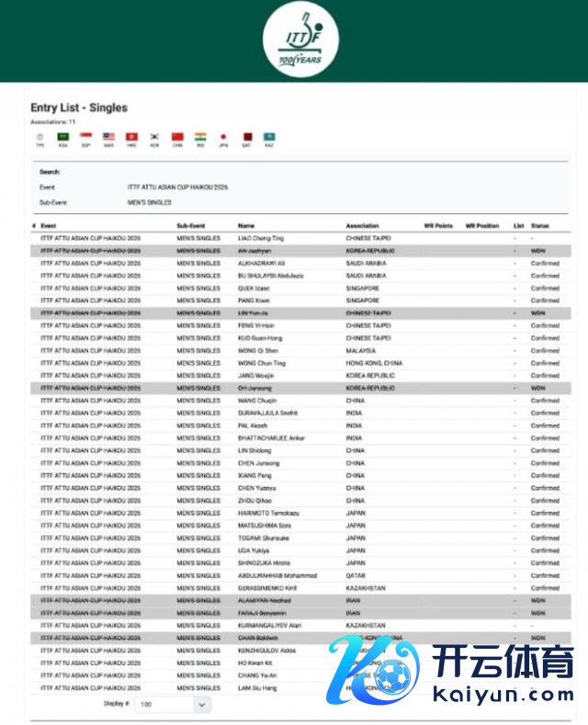This screenshot has height=725, width=588.
Task: Select the Korea Republic (KOR) flag
Action: [x=154, y=137]
